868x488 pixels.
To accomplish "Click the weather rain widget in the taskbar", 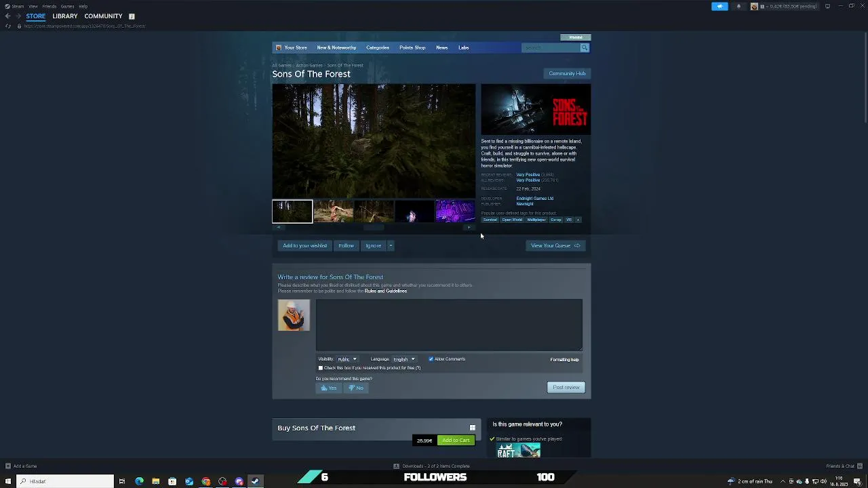I will click(750, 481).
